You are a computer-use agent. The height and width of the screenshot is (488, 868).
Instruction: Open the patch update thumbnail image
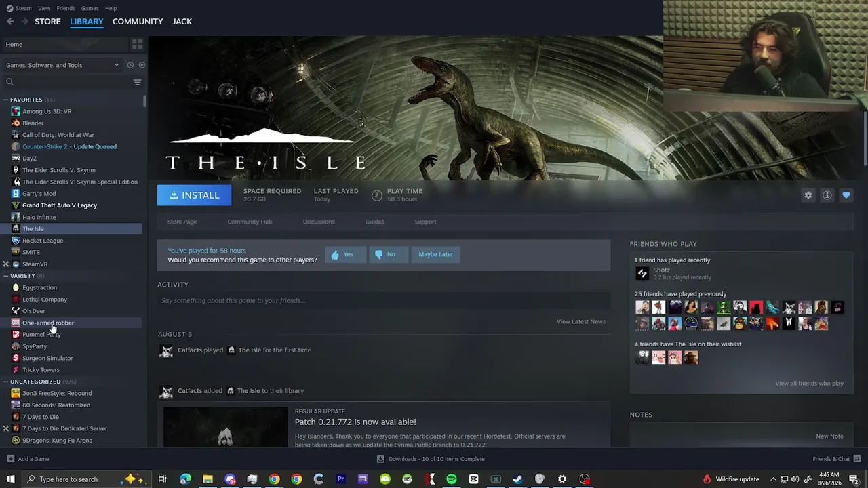coord(225,427)
